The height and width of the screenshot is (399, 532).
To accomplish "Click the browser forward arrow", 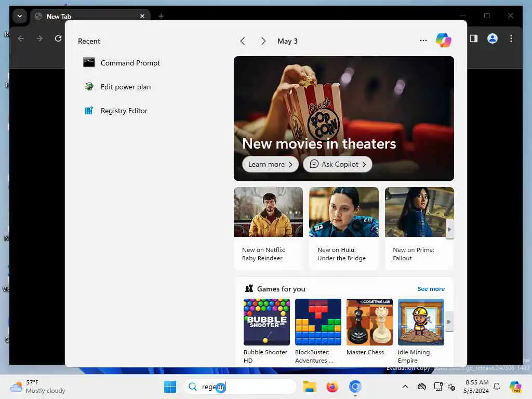I will click(x=39, y=38).
